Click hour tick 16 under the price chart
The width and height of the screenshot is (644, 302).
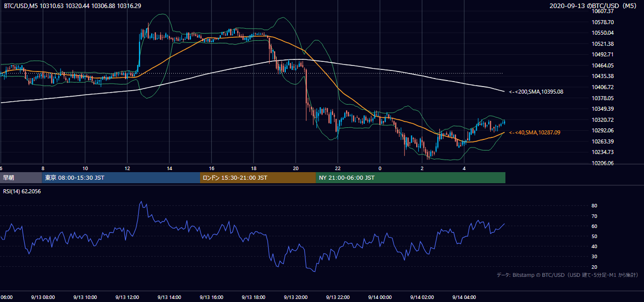point(212,168)
